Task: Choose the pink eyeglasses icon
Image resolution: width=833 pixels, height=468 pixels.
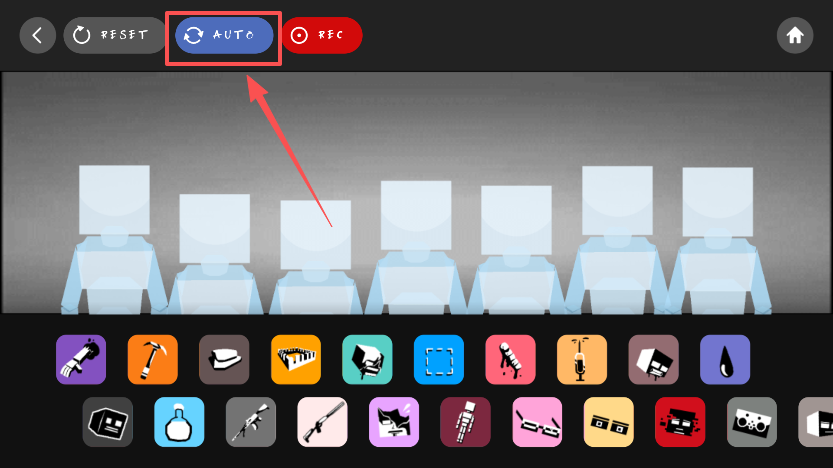Action: (x=537, y=422)
